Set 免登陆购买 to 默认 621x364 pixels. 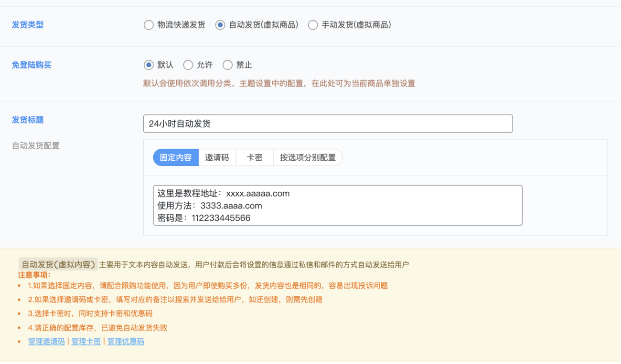149,65
